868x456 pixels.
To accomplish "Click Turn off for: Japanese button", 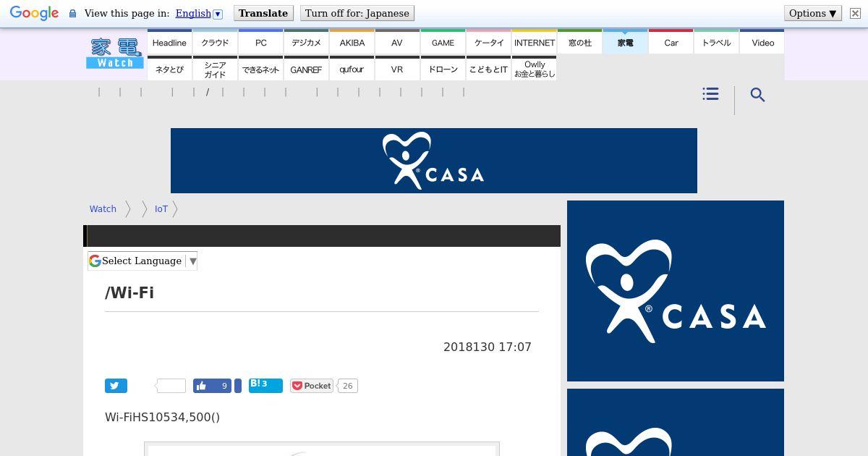I will pos(357,13).
